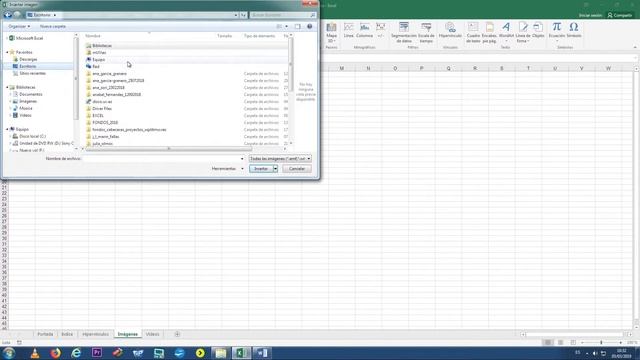This screenshot has height=360, width=640.
Task: Click Iniciar sesión in Excel
Action: click(590, 16)
